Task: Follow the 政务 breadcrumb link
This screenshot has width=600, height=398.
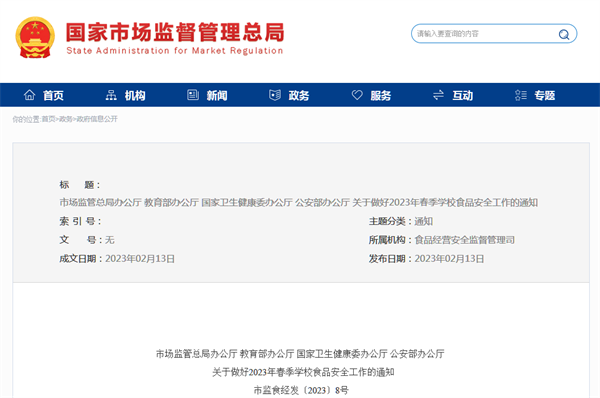Action: point(66,119)
